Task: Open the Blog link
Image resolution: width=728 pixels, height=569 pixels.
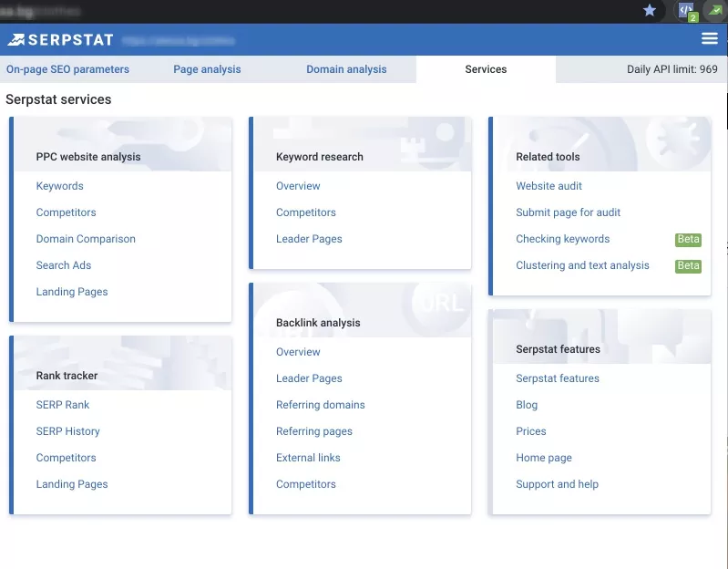Action: tap(527, 405)
